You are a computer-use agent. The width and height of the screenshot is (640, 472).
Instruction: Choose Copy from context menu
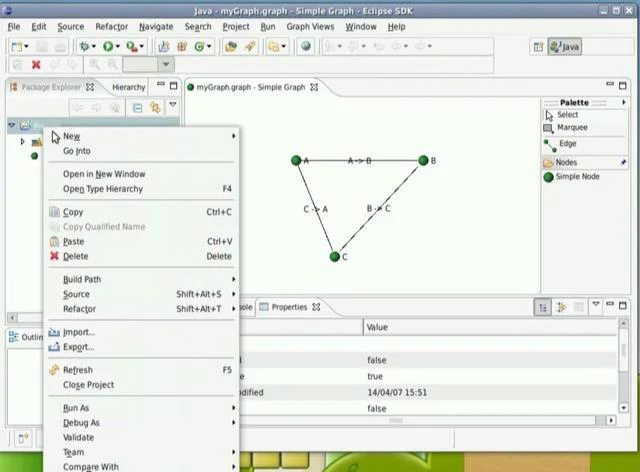(x=141, y=212)
